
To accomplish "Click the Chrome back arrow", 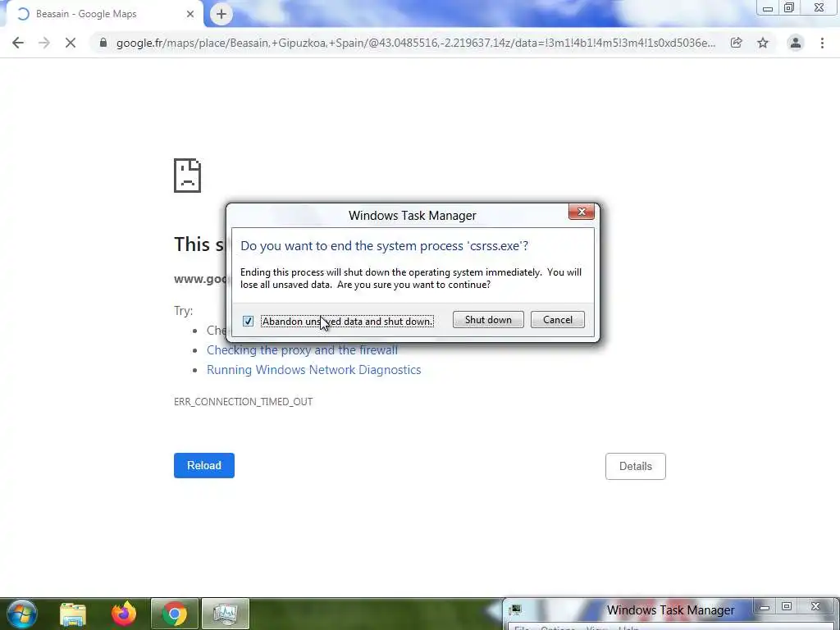I will coord(18,43).
